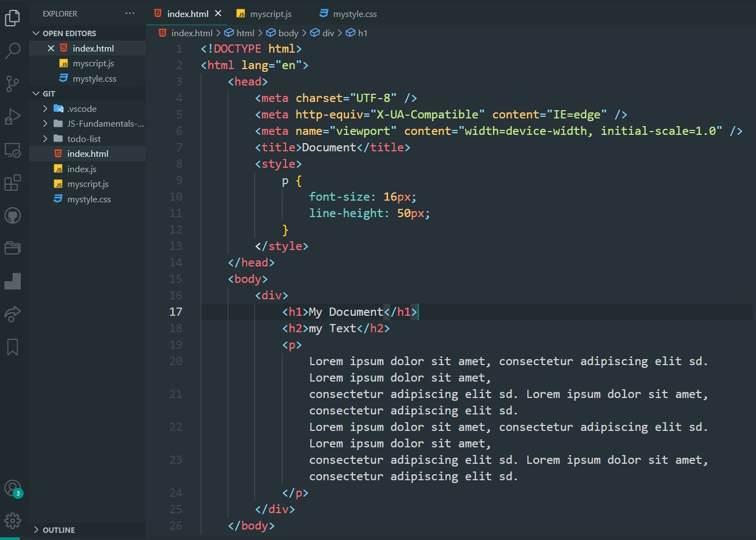Open the Project Manager folder icon
This screenshot has height=540, width=756.
13,248
